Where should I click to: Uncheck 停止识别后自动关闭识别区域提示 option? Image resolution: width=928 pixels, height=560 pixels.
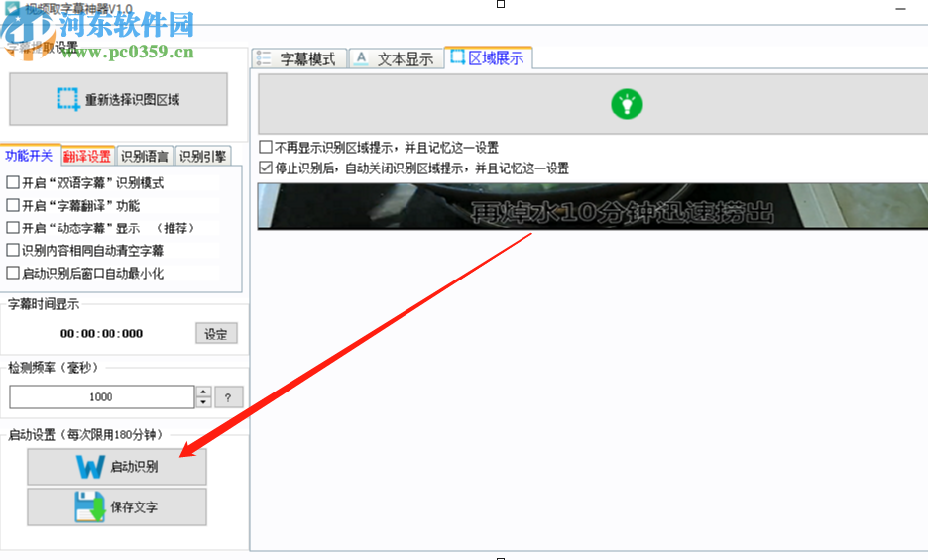pyautogui.click(x=266, y=168)
